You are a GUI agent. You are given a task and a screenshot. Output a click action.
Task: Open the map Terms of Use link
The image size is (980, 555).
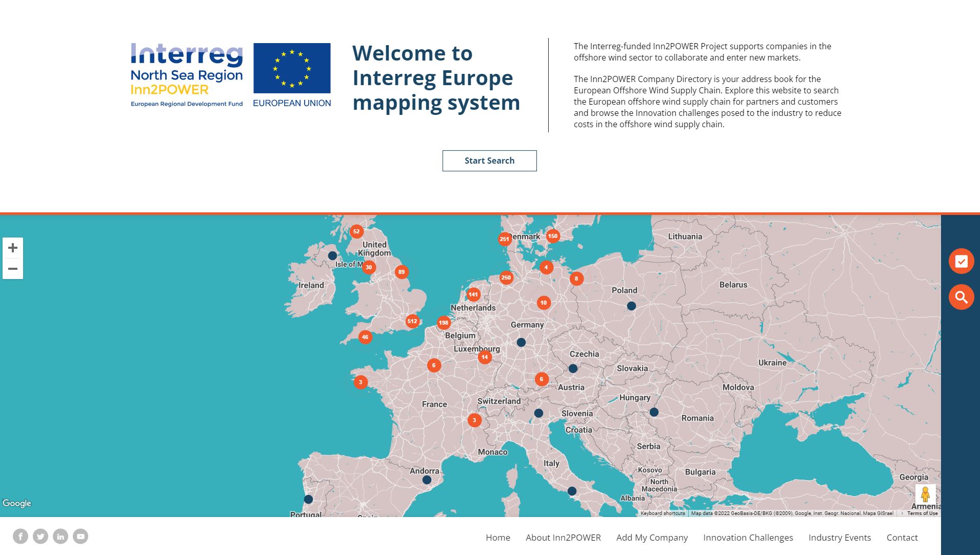click(x=922, y=513)
